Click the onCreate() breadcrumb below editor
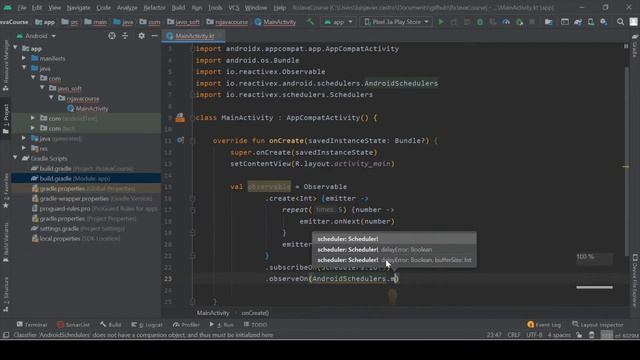The width and height of the screenshot is (640, 360). point(255,313)
